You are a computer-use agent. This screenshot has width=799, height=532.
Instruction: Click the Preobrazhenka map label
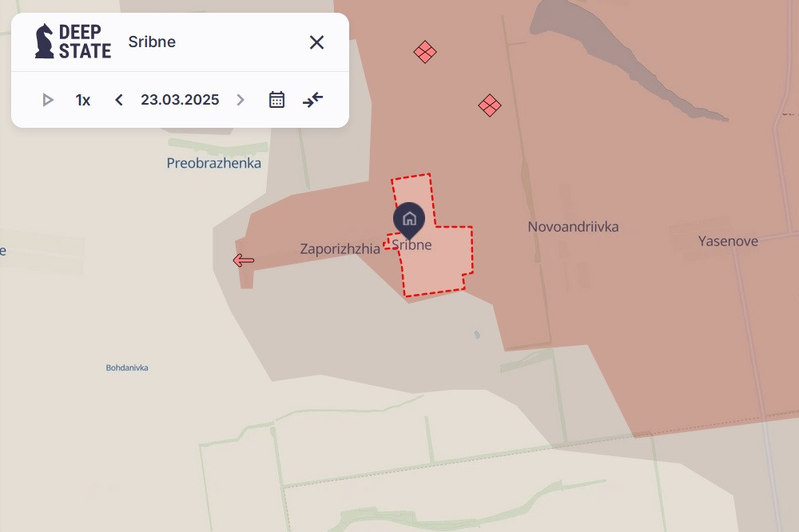click(213, 163)
